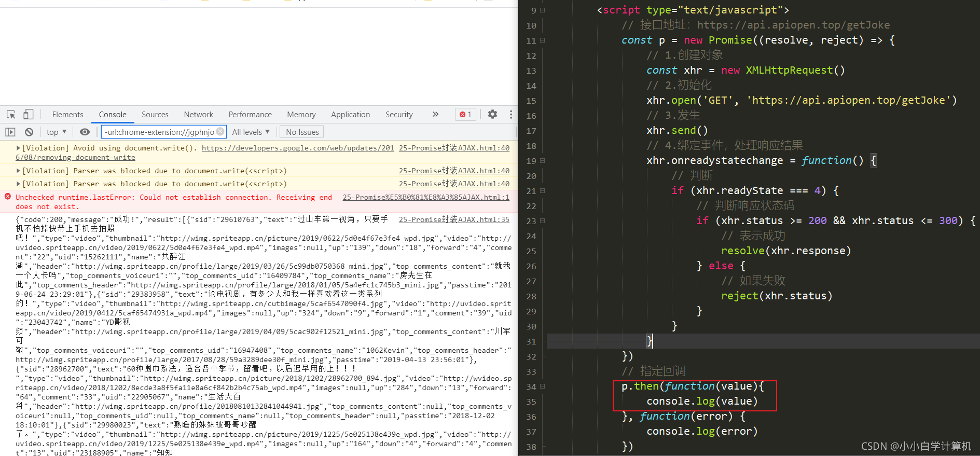Click the Unchecked runtime.lastError message text

pos(174,202)
